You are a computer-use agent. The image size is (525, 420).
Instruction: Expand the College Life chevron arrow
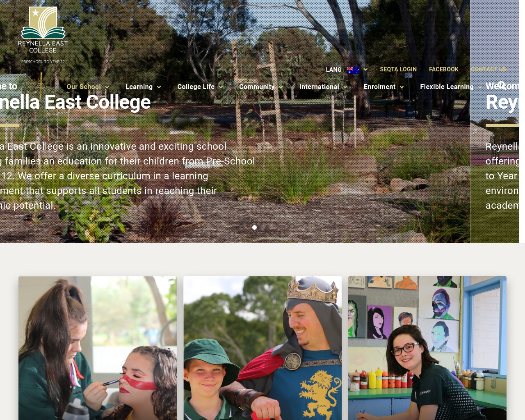(221, 87)
